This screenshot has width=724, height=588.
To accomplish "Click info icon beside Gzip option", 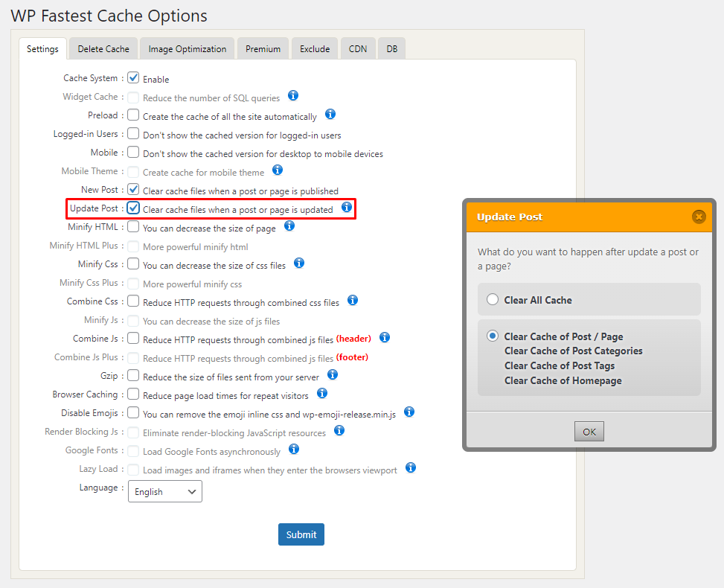I will [333, 375].
